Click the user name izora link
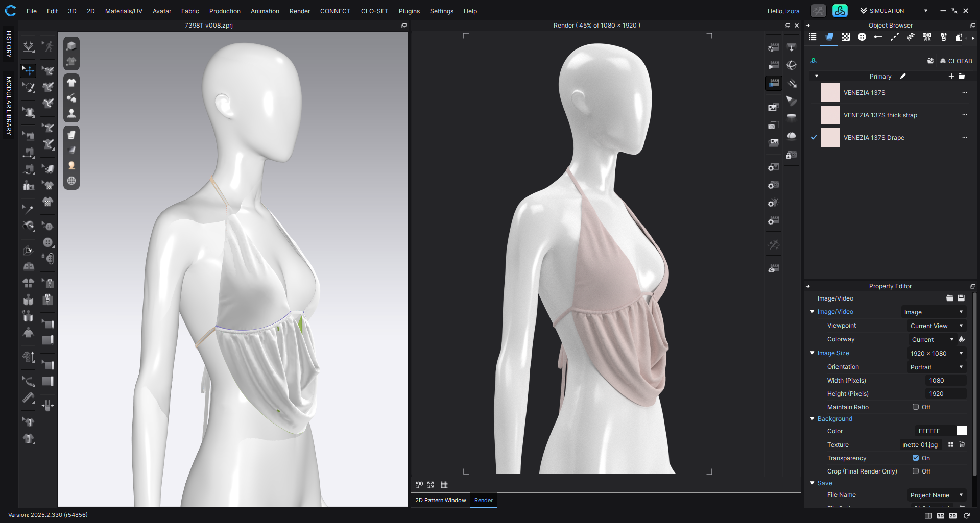 (x=793, y=11)
